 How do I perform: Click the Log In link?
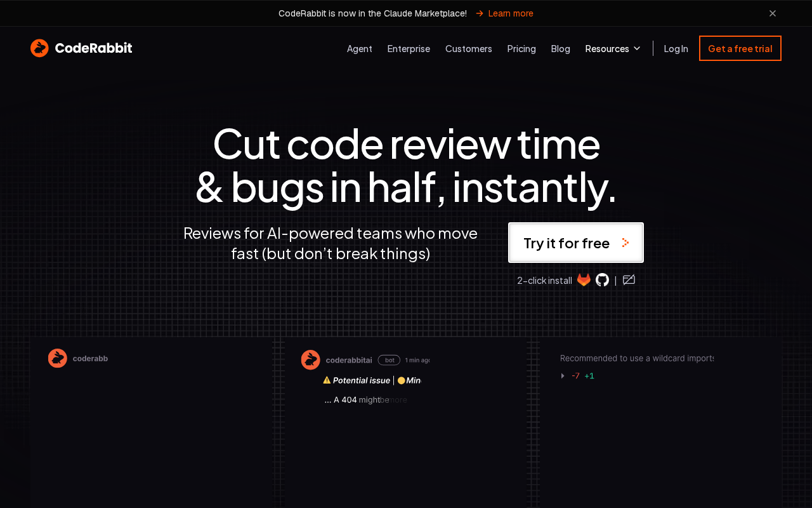pos(676,48)
